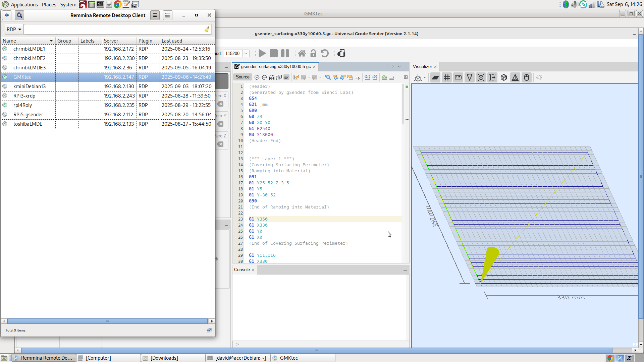Toggle the tool cone display icon
Screen dimensions: 644x362
pos(470,78)
